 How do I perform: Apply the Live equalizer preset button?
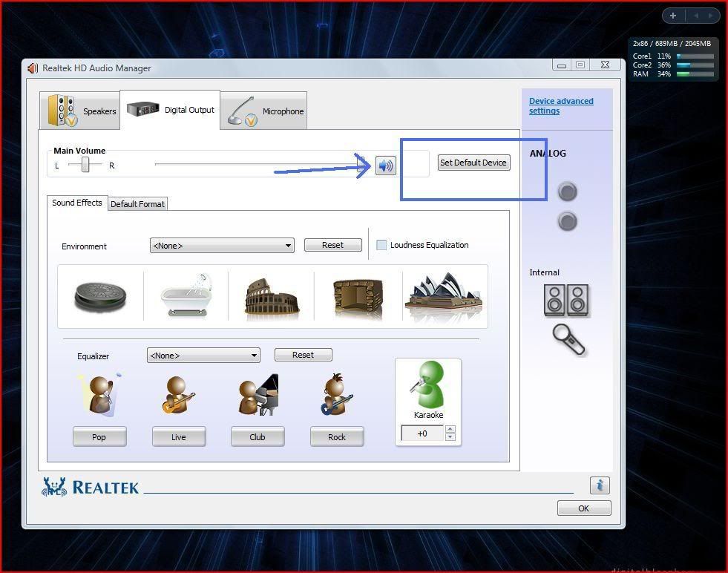pos(179,436)
